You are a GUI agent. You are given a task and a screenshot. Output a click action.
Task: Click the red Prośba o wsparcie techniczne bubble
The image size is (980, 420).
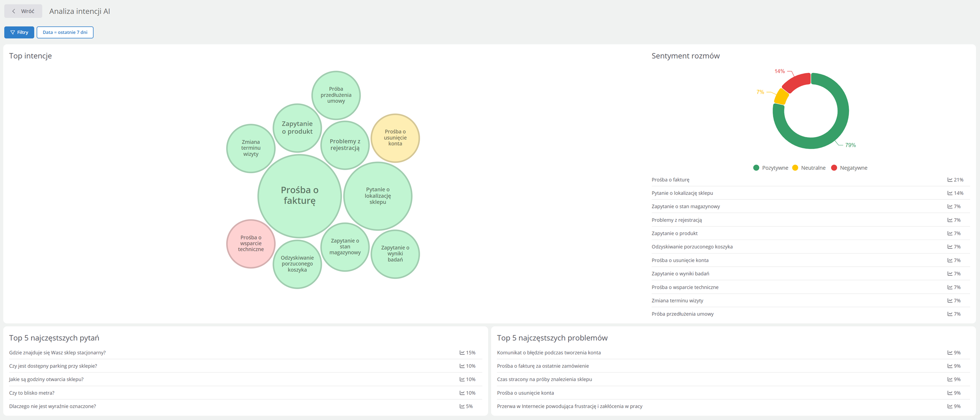point(251,243)
